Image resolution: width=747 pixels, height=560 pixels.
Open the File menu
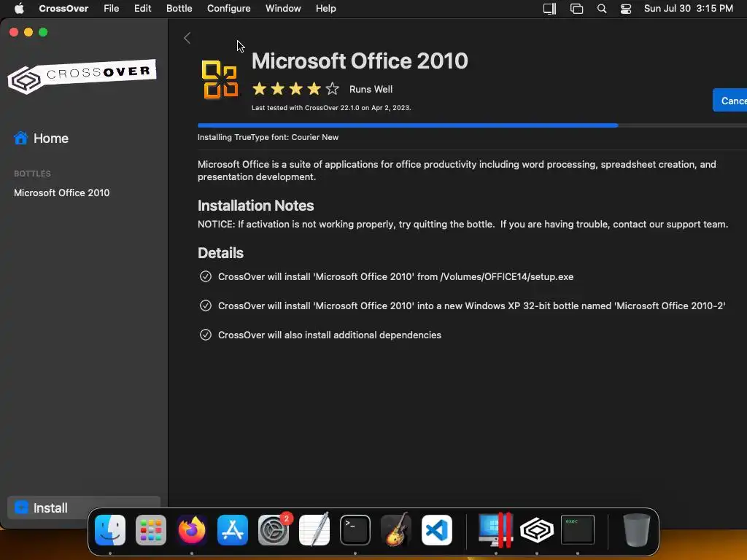(x=112, y=9)
